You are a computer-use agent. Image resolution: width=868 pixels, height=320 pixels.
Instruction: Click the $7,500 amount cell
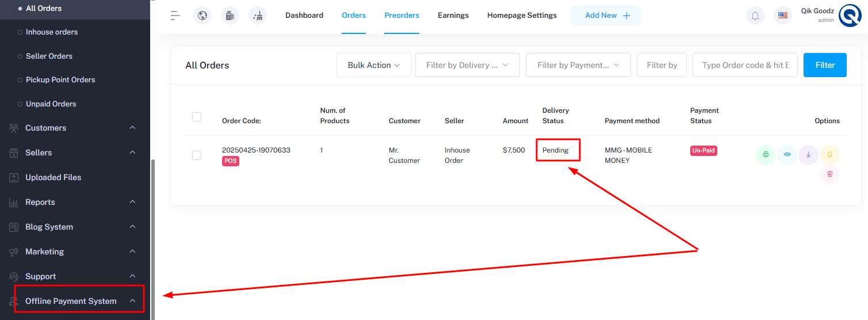click(514, 150)
